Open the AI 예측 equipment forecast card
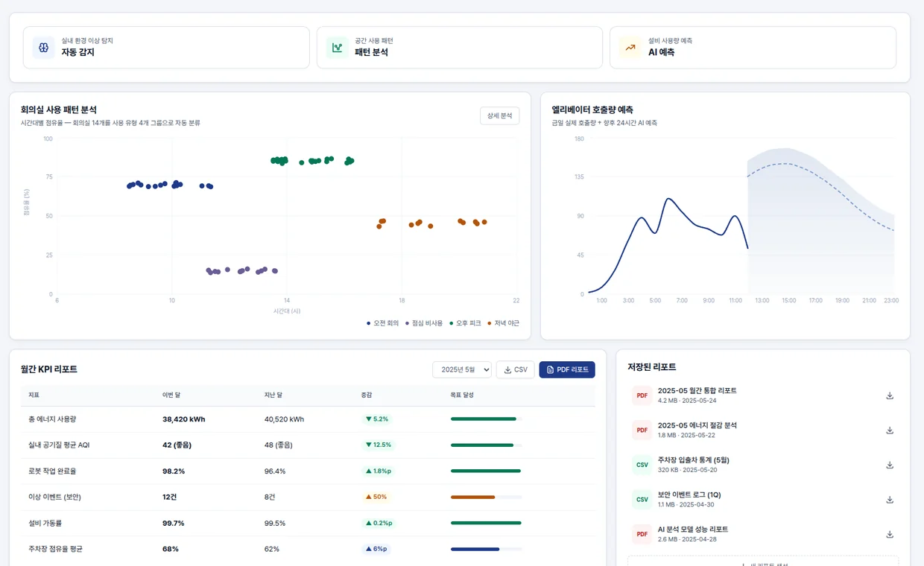This screenshot has width=924, height=566. point(753,48)
